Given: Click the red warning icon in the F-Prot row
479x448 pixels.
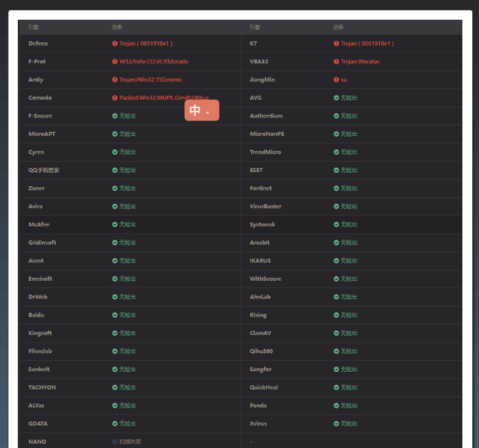Looking at the screenshot, I should (115, 61).
